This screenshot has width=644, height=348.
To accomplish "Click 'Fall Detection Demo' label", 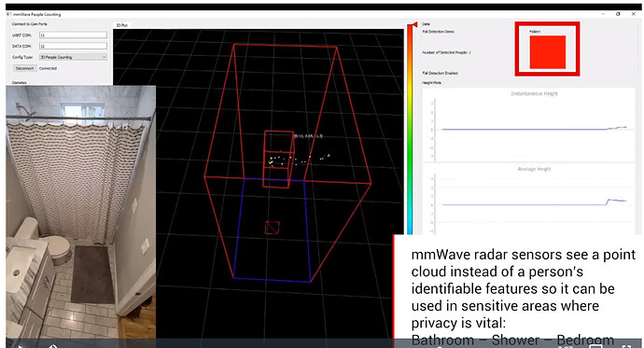I will 439,32.
